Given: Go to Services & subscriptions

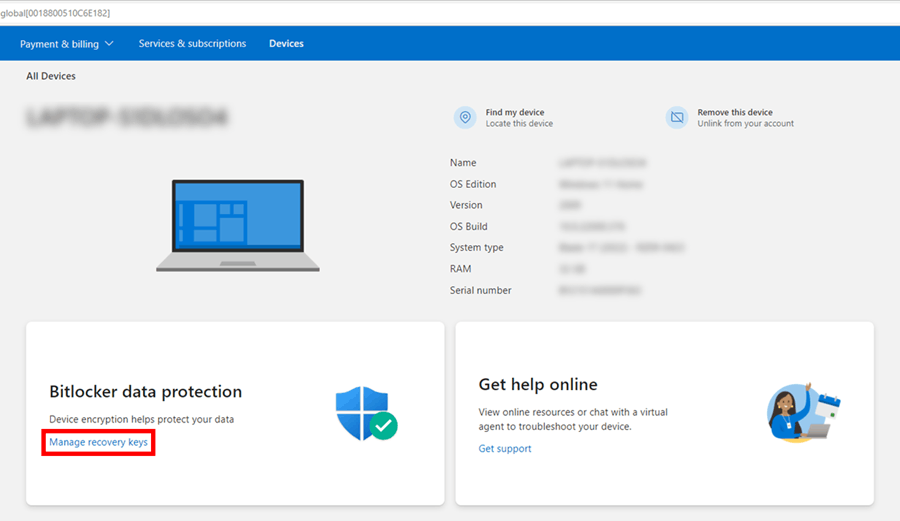Looking at the screenshot, I should point(192,44).
